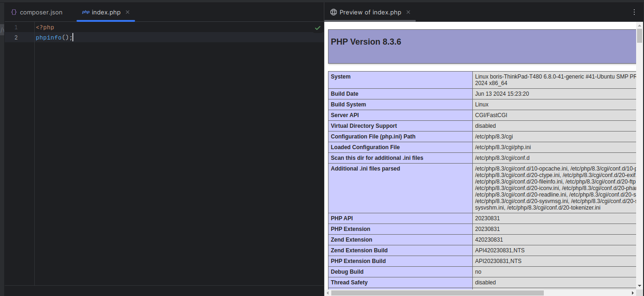644x296 pixels.
Task: Click the php file icon on index.php tab
Action: tap(86, 13)
